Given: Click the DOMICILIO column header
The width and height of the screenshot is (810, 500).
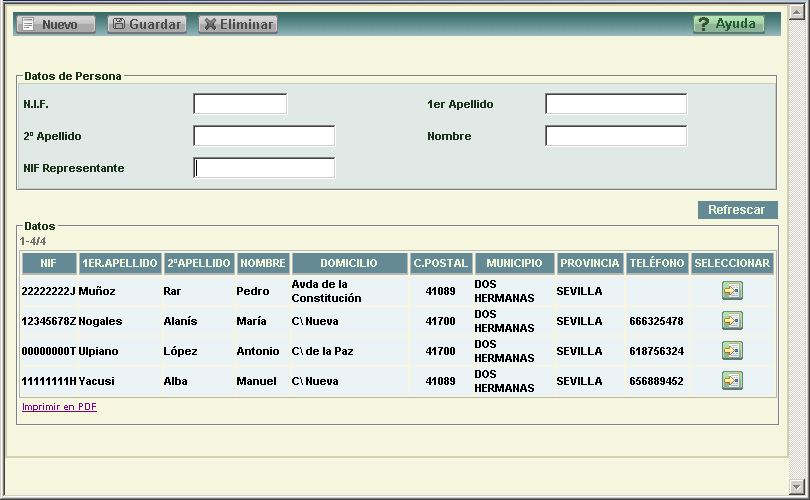Looking at the screenshot, I should (349, 263).
